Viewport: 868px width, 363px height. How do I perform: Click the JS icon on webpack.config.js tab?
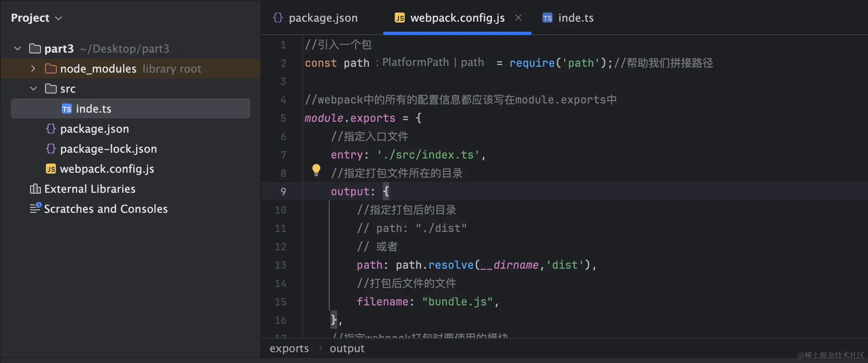(400, 18)
